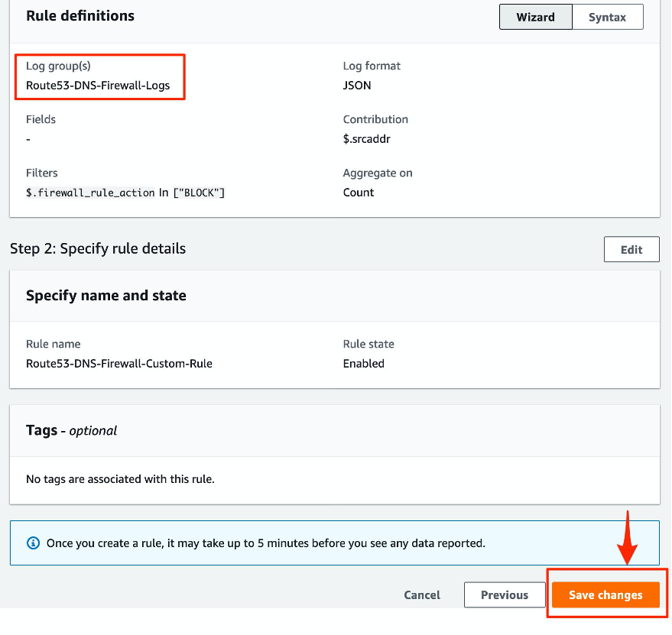Viewport: 672px width, 635px height.
Task: Click the blue information icon in the notice banner
Action: tap(33, 543)
